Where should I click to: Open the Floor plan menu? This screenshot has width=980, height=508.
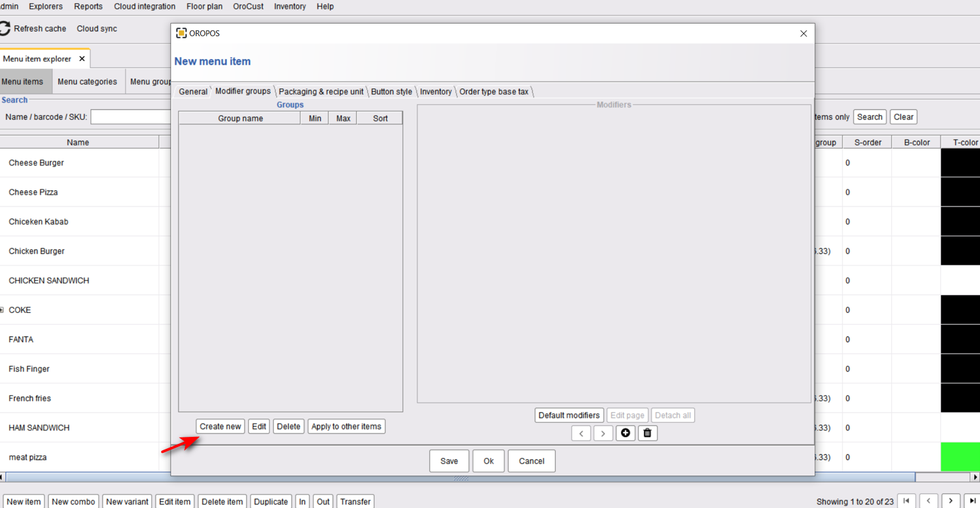click(205, 6)
